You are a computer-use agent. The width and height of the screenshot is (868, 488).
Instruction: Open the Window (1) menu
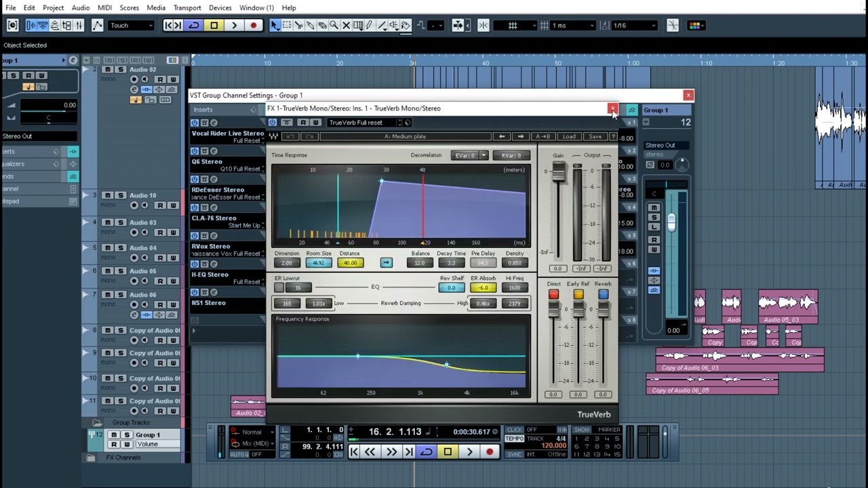click(256, 7)
